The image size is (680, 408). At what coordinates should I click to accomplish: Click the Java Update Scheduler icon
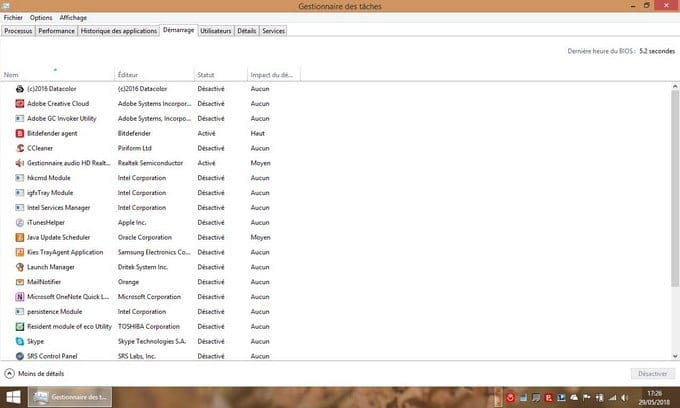click(x=20, y=237)
